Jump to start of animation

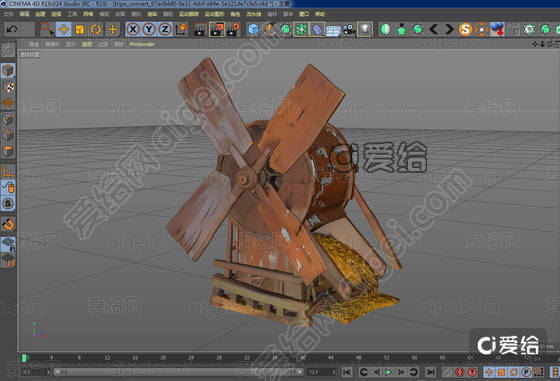click(347, 372)
